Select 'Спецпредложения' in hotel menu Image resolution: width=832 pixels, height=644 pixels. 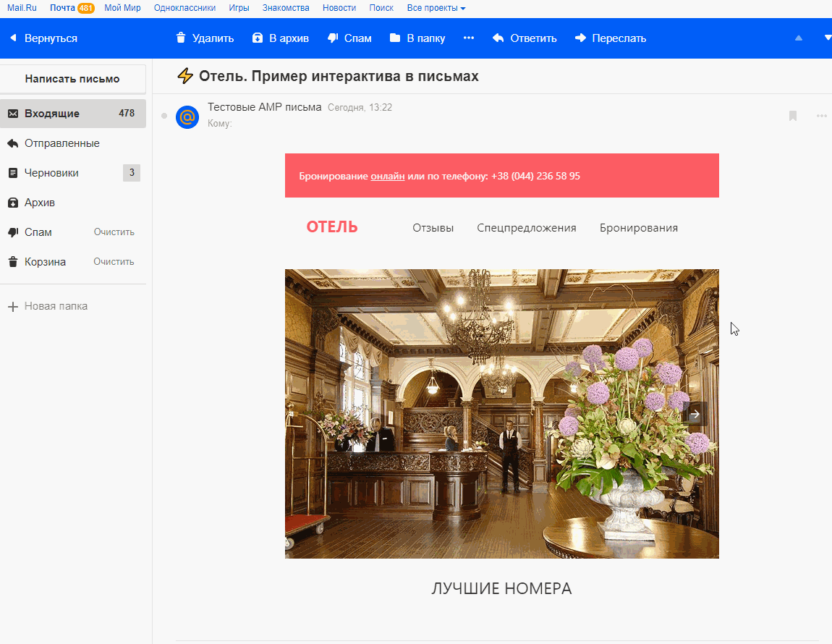[x=526, y=228]
